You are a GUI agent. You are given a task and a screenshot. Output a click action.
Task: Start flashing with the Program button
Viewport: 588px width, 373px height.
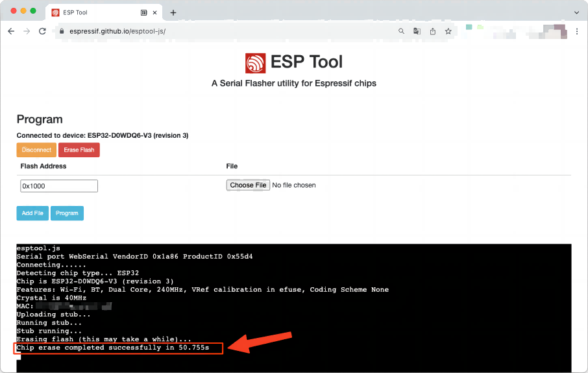point(67,213)
